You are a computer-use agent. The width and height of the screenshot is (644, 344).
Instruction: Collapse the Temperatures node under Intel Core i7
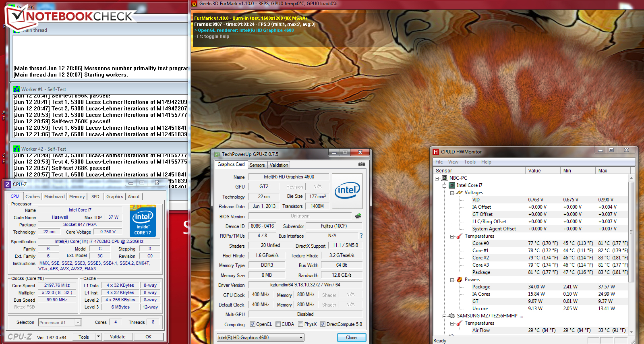click(452, 236)
